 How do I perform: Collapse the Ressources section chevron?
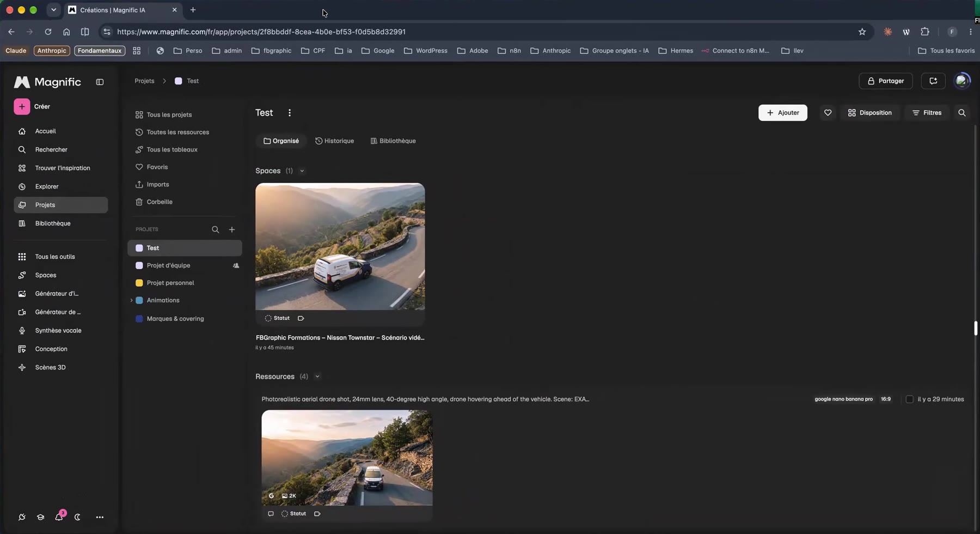coord(317,377)
